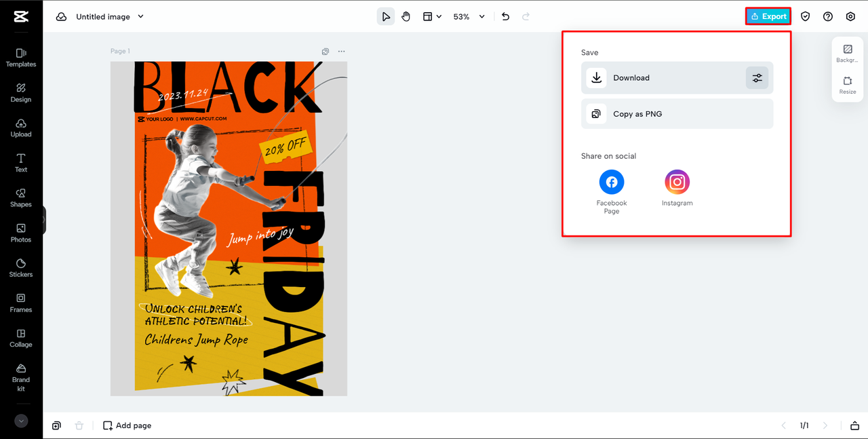The image size is (868, 439).
Task: Open the Upload panel
Action: click(21, 128)
